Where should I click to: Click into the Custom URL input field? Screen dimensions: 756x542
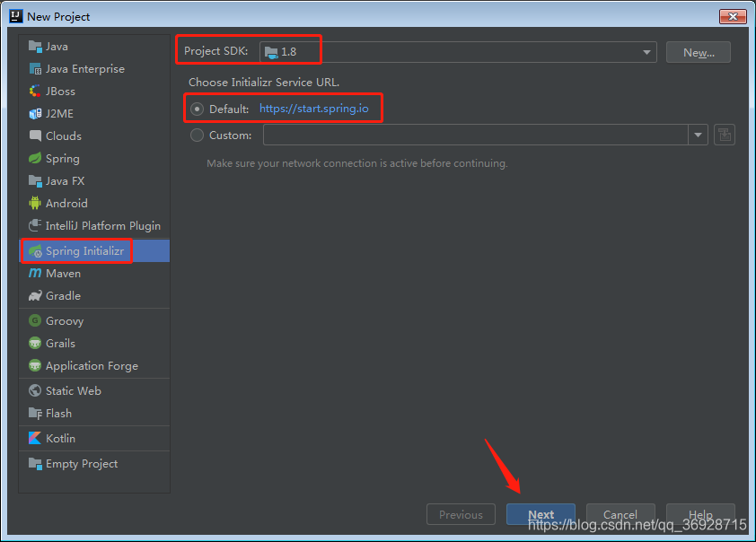coord(475,135)
